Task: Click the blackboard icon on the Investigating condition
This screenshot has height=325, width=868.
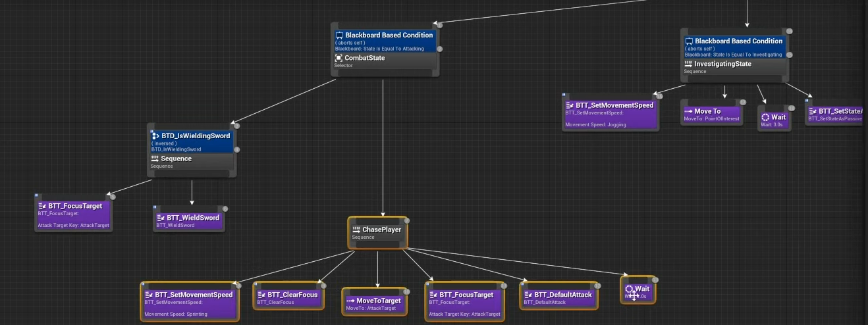Action: click(690, 41)
